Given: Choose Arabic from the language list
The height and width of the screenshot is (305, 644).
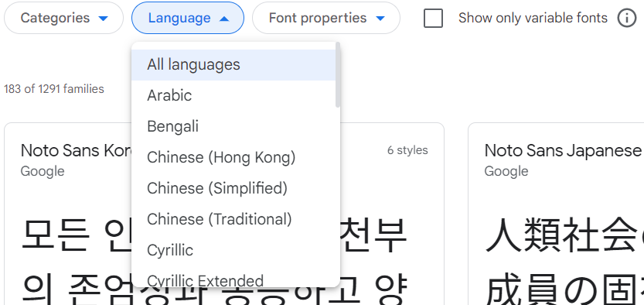Looking at the screenshot, I should pos(233,96).
